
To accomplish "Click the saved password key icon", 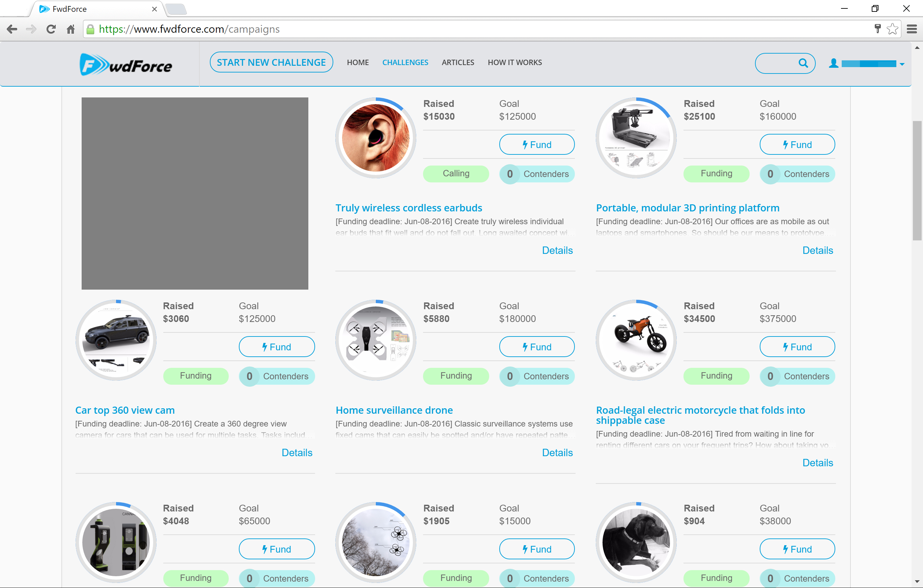I will tap(877, 29).
